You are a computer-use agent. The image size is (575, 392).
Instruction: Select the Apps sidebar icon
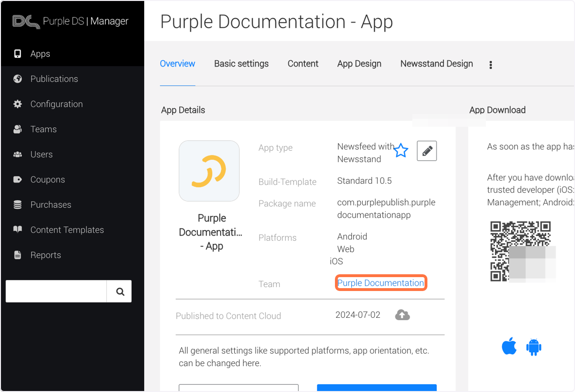coord(18,54)
